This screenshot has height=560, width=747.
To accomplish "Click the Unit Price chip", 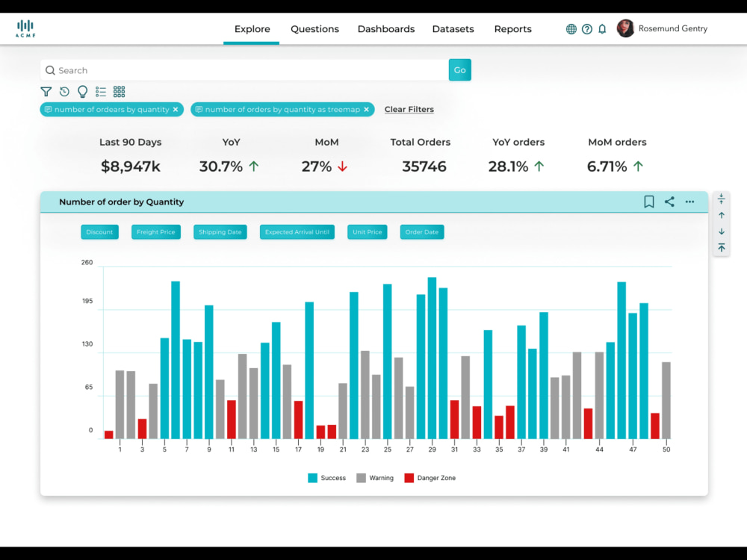I will tap(368, 232).
